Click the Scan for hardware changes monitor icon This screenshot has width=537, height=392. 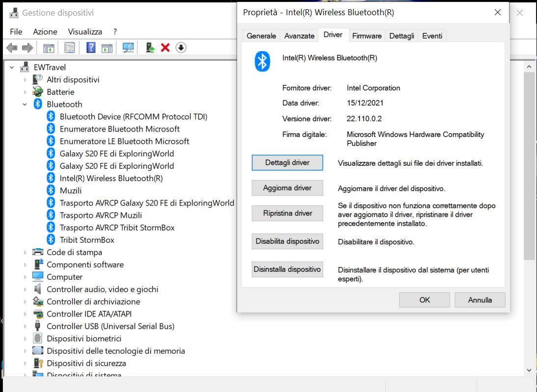128,48
